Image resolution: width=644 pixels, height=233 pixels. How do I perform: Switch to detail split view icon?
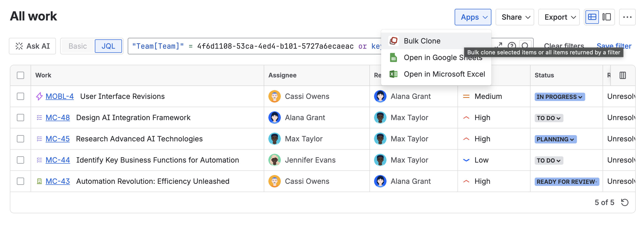(606, 17)
